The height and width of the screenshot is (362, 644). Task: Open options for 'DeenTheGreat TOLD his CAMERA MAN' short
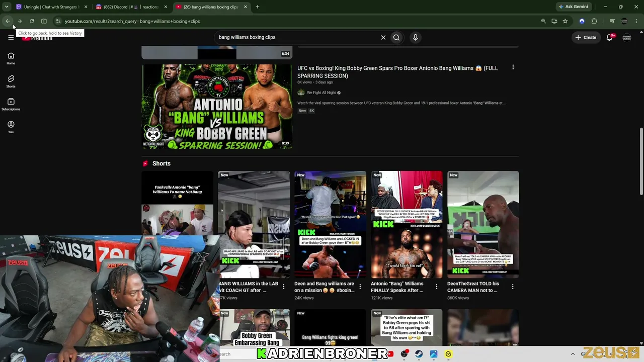[513, 287]
